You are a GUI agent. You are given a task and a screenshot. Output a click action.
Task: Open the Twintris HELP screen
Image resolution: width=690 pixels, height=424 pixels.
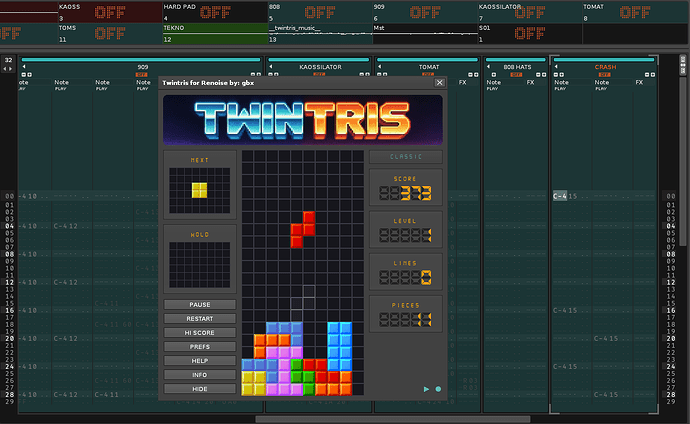click(x=200, y=361)
